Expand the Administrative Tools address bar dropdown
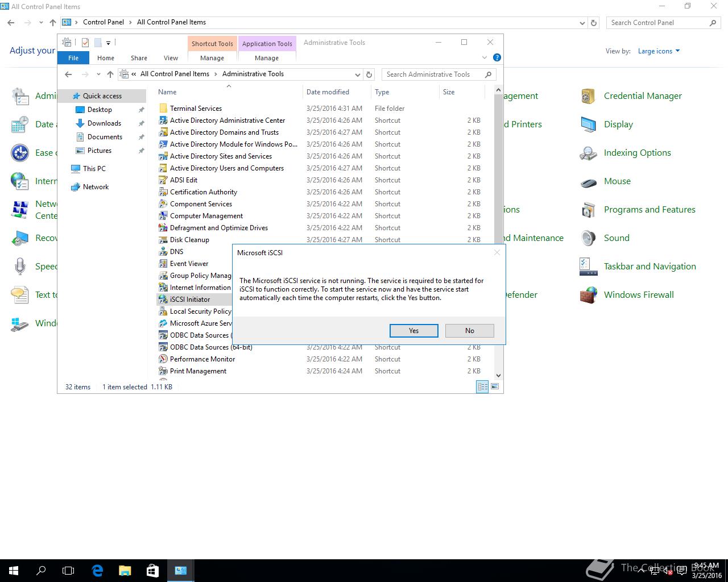This screenshot has height=582, width=728. (357, 74)
